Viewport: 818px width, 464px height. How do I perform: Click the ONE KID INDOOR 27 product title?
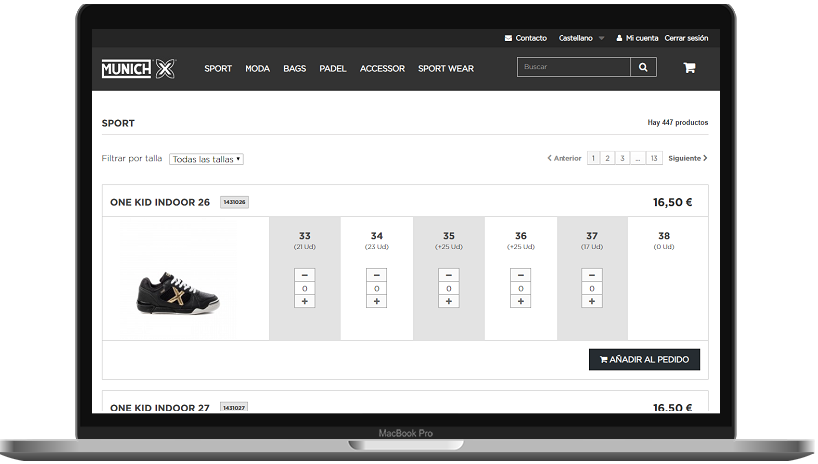pos(160,408)
